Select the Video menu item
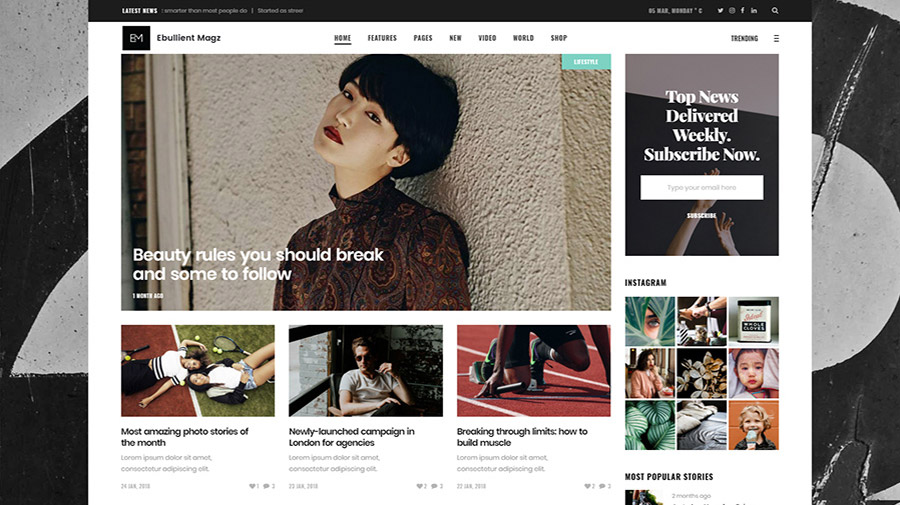Screen dimensions: 900x505 pyautogui.click(x=487, y=38)
